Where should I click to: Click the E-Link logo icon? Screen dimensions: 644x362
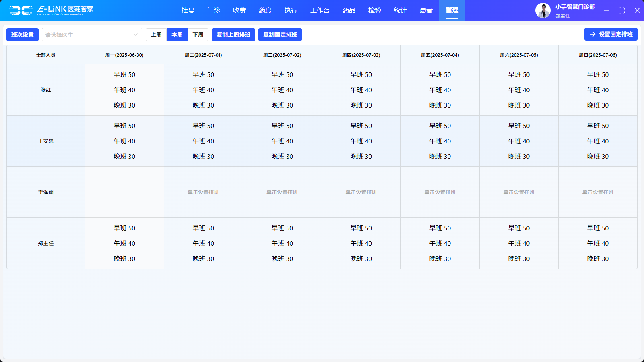pos(21,10)
